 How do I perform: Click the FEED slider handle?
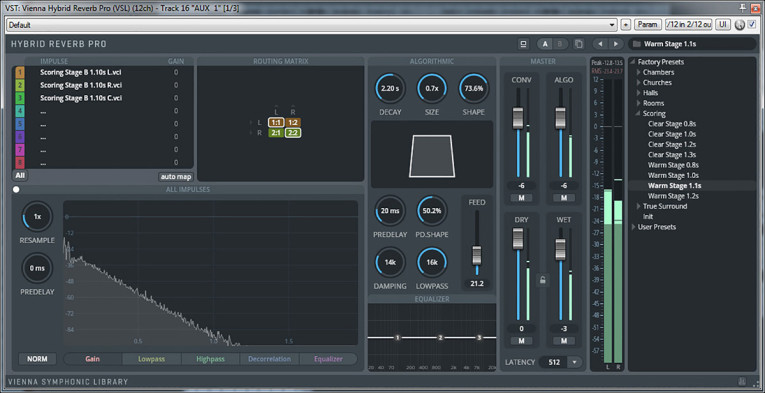tap(477, 255)
